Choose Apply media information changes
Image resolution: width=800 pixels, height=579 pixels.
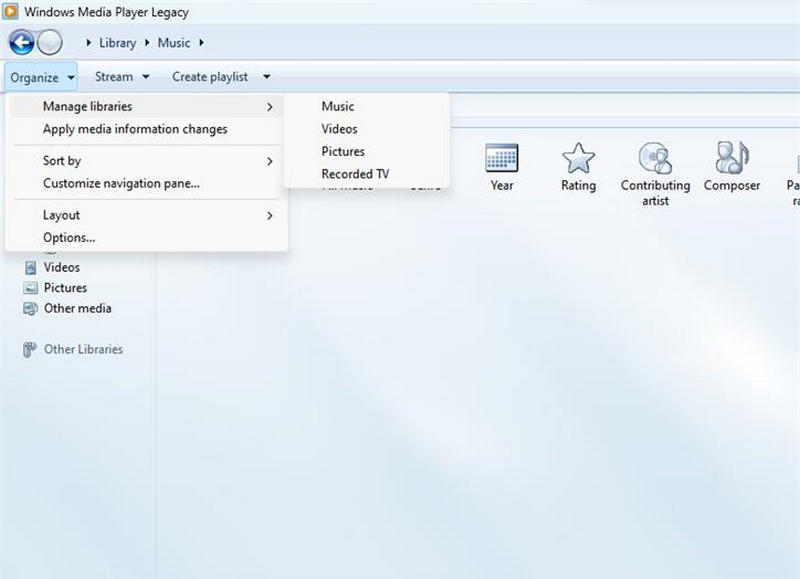click(146, 129)
